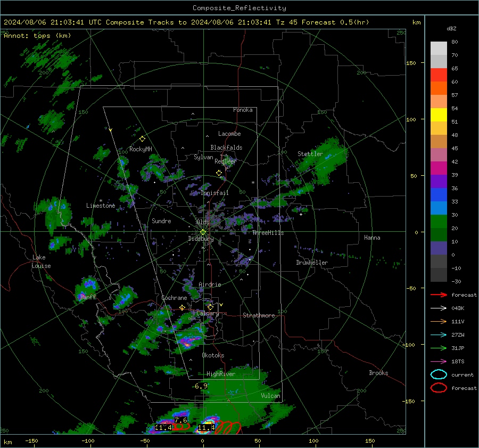
Task: Click yellow diamond marker near RockyMH
Action: click(x=142, y=139)
